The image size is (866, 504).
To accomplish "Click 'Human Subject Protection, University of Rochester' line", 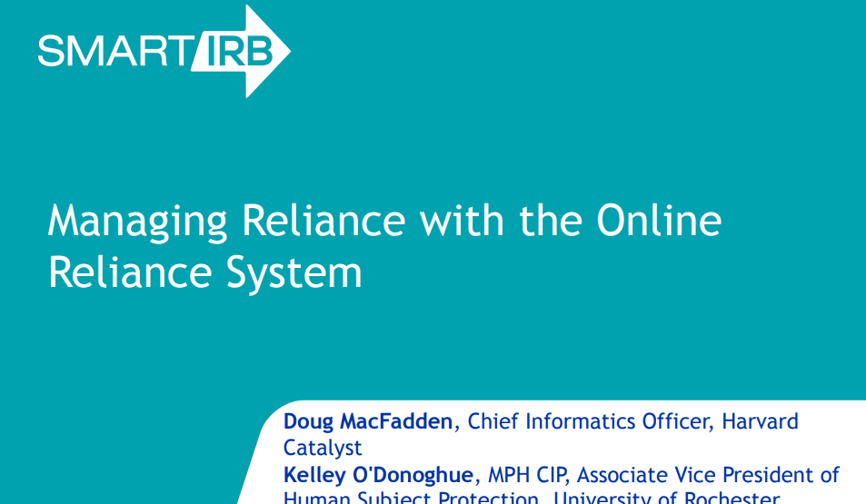I will click(x=532, y=497).
